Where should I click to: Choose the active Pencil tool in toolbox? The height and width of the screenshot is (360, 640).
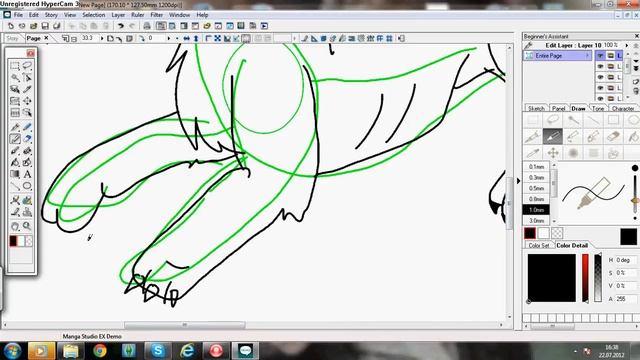coord(15,139)
